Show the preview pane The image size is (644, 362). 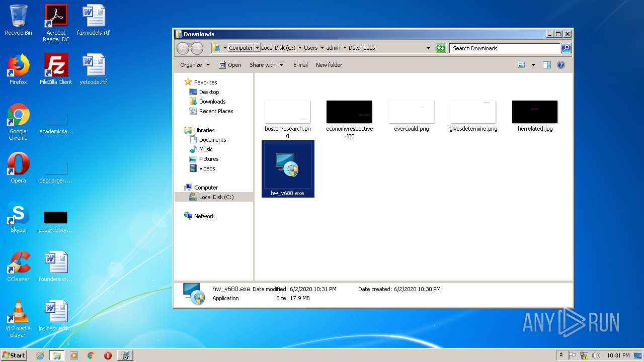tap(547, 65)
